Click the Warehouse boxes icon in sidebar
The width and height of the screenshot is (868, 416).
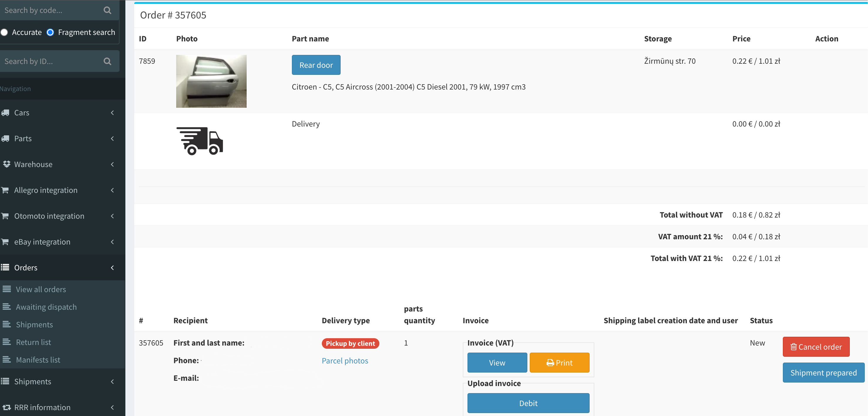pos(6,164)
